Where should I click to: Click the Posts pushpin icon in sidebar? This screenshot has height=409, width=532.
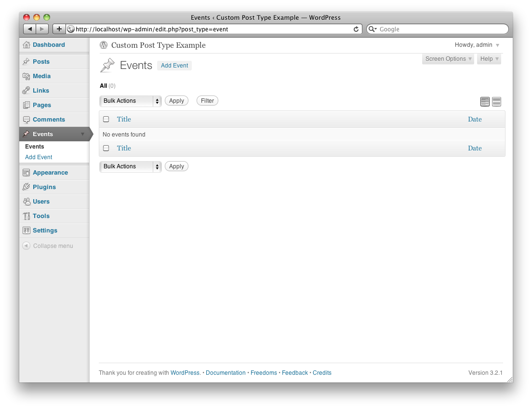coord(26,61)
